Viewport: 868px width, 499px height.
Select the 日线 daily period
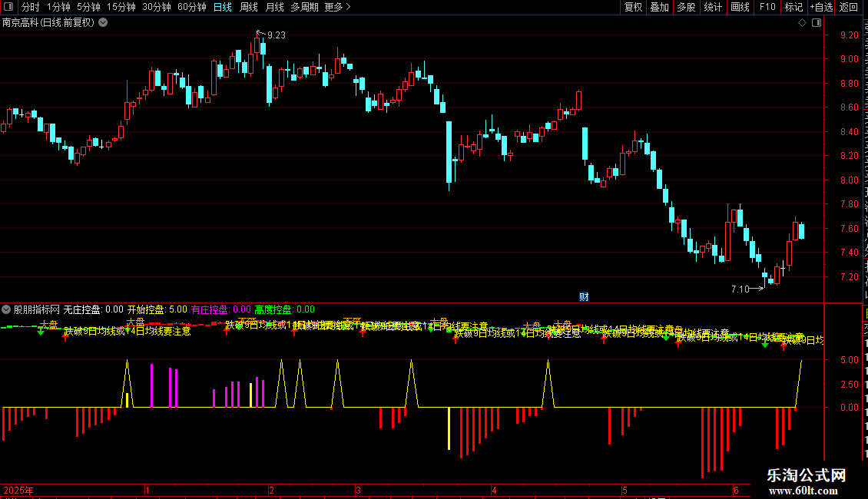(223, 7)
